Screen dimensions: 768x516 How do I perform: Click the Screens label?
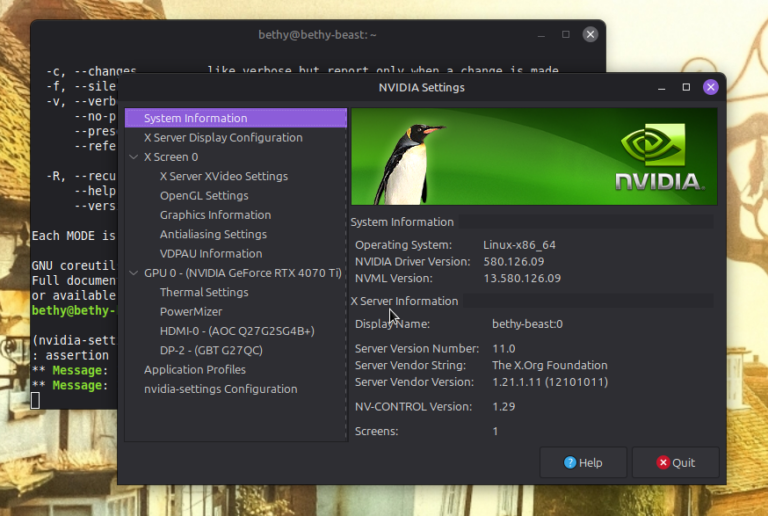coord(376,431)
